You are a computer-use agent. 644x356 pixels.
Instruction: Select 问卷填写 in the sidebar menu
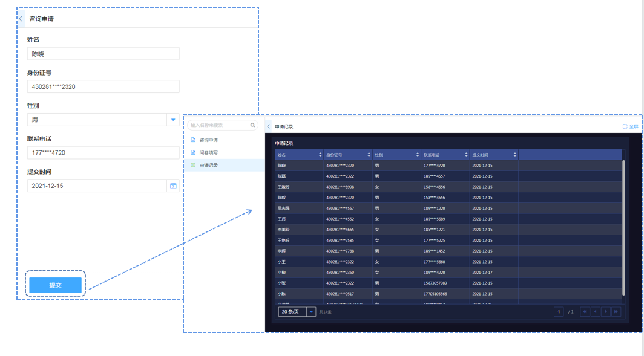click(209, 153)
